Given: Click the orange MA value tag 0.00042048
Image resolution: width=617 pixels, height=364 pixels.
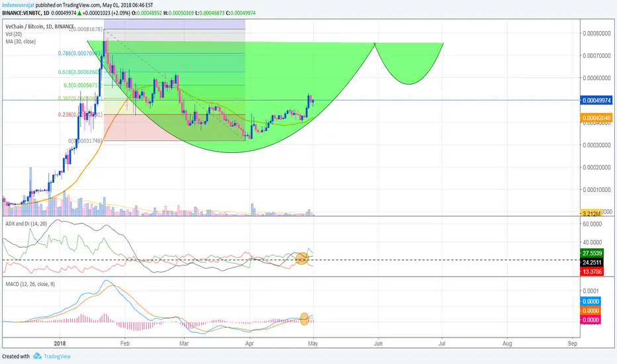Looking at the screenshot, I should (x=596, y=118).
